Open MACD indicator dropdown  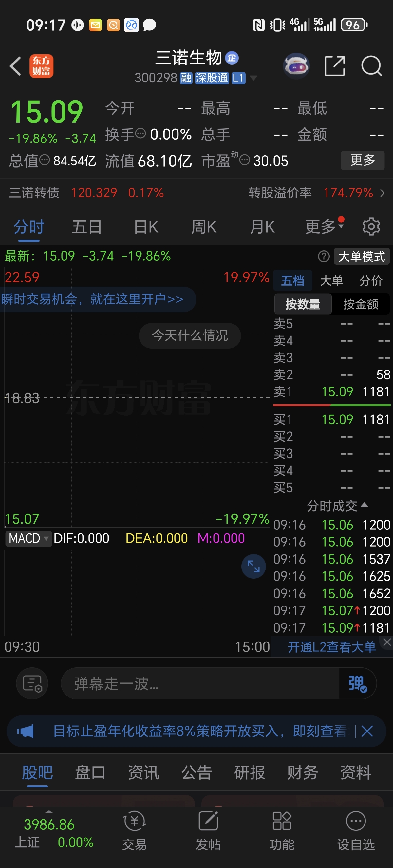tap(28, 538)
